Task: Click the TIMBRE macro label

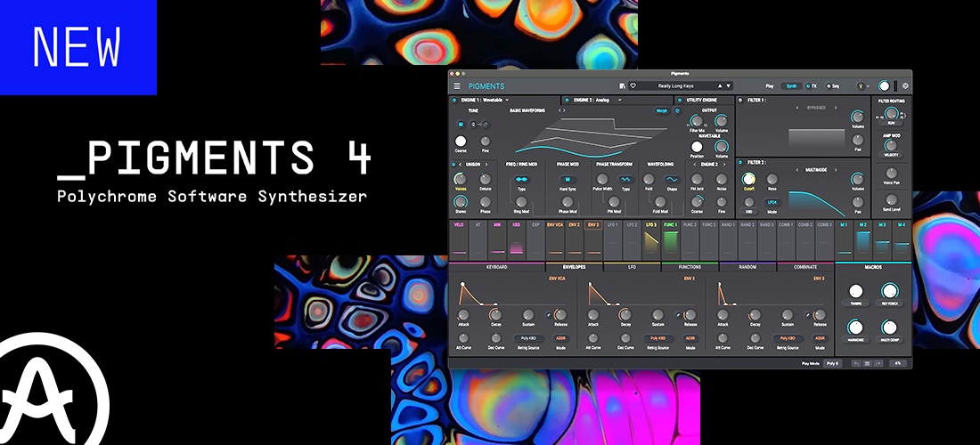Action: [855, 304]
